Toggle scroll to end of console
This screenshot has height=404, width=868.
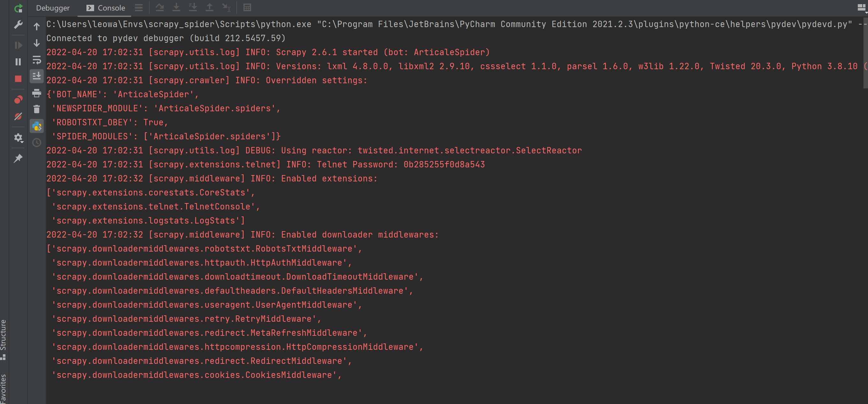tap(36, 76)
